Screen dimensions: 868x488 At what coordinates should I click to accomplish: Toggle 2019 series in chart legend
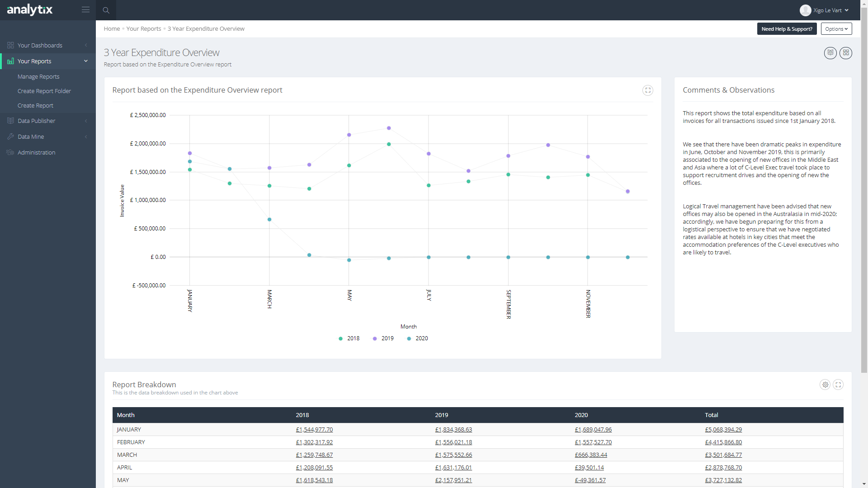(x=383, y=338)
